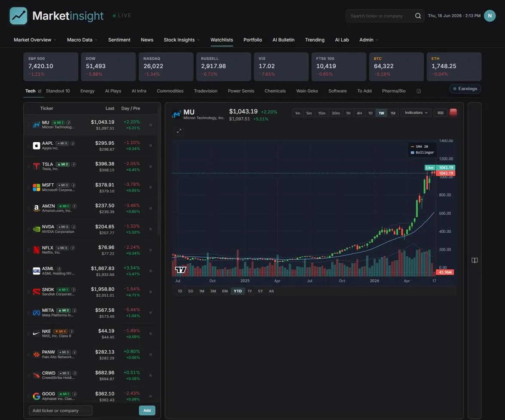Set the chart range to 5Y
The width and height of the screenshot is (505, 420).
tap(260, 291)
